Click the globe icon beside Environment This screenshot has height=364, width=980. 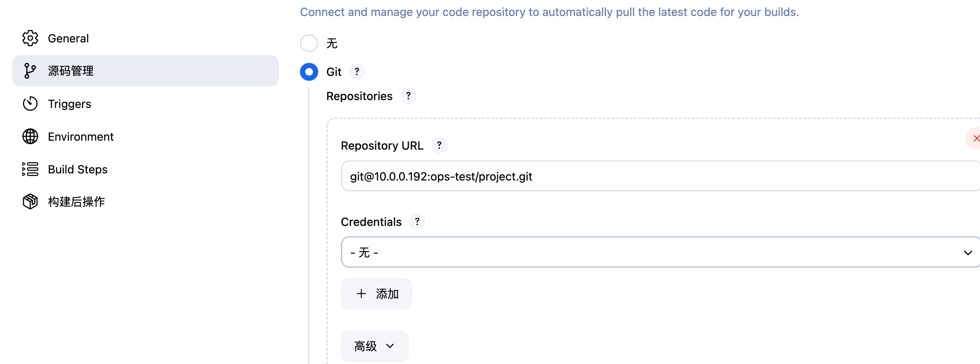(30, 136)
